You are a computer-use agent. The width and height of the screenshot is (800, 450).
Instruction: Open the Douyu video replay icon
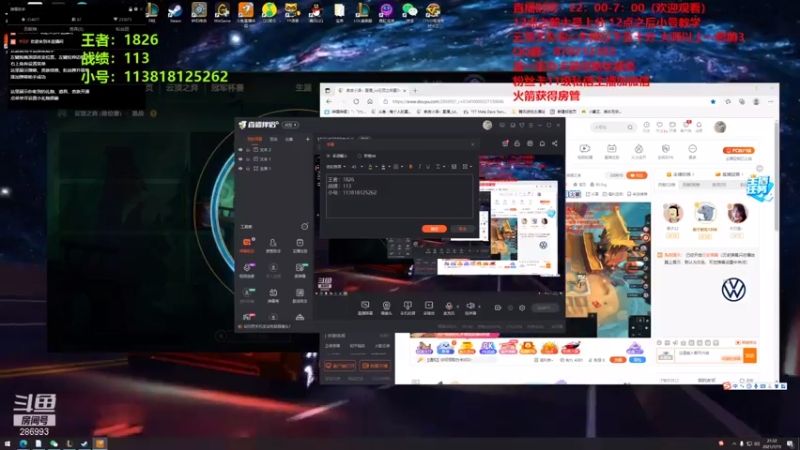(585, 148)
